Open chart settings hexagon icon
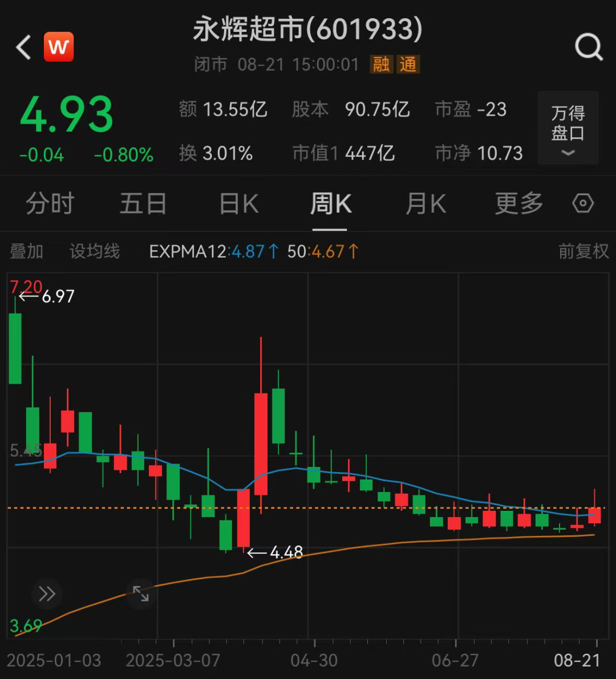The image size is (616, 679). 583,203
